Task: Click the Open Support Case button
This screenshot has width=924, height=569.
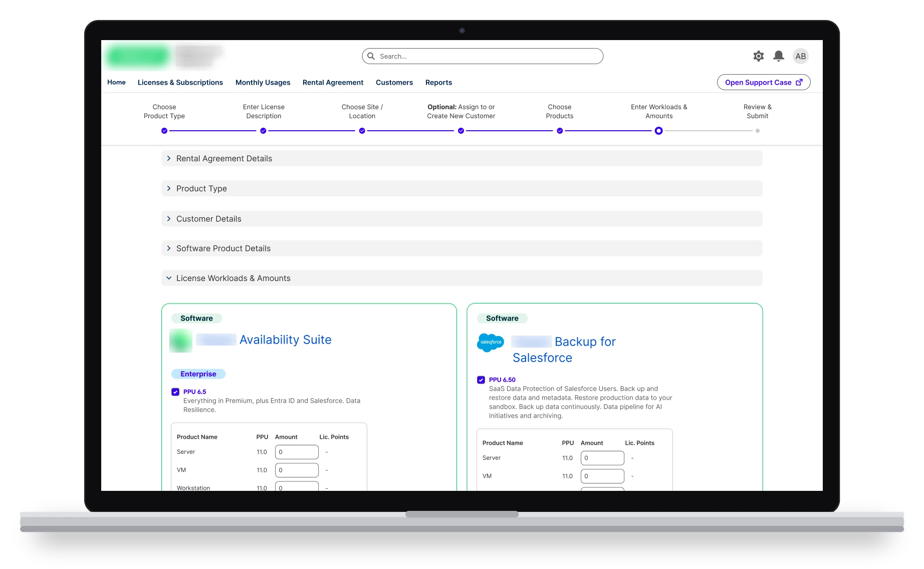Action: click(x=764, y=82)
